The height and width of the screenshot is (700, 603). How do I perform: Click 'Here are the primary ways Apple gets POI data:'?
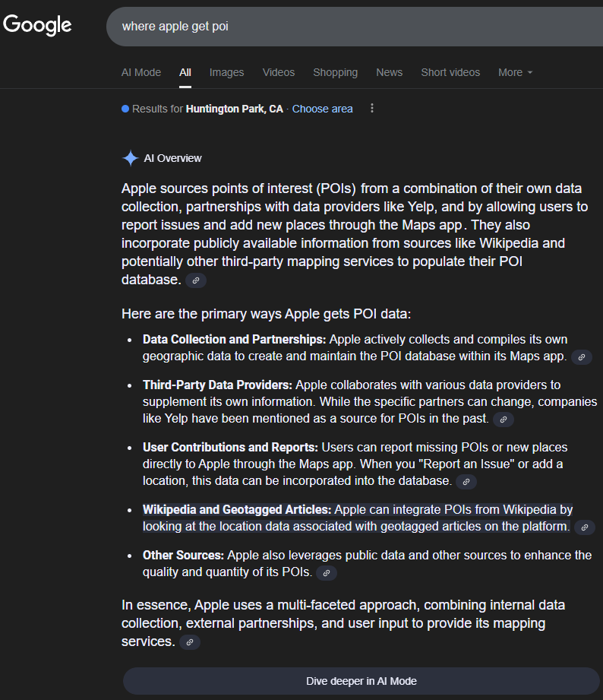coord(267,314)
